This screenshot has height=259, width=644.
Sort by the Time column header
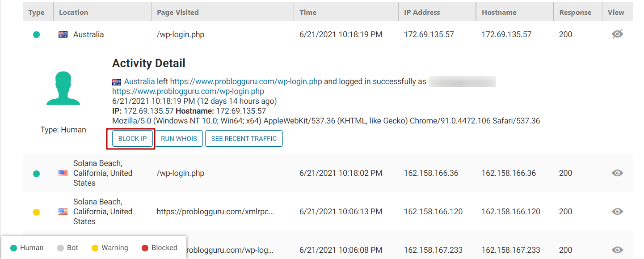tap(308, 12)
